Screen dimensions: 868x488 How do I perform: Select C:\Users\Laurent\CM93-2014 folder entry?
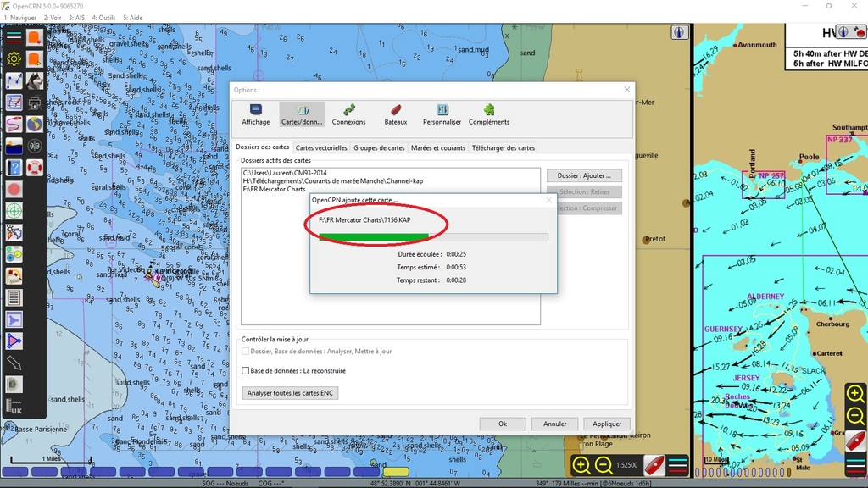click(285, 173)
